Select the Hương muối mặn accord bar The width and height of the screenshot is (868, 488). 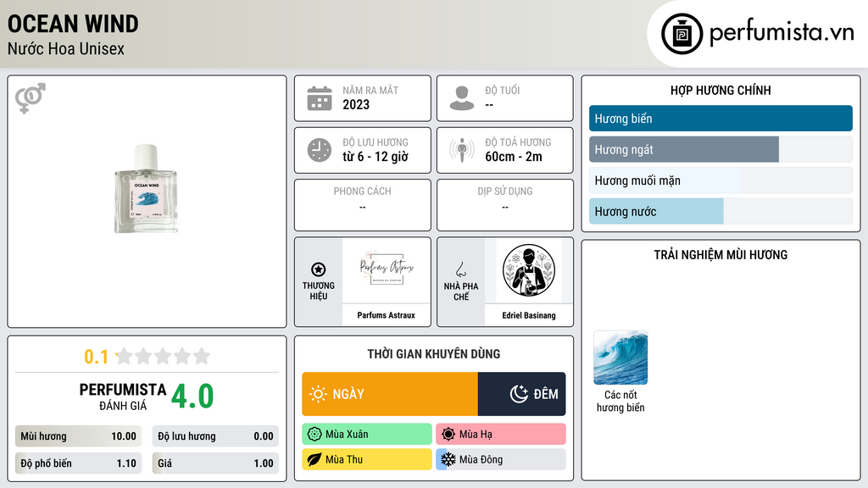tap(721, 180)
